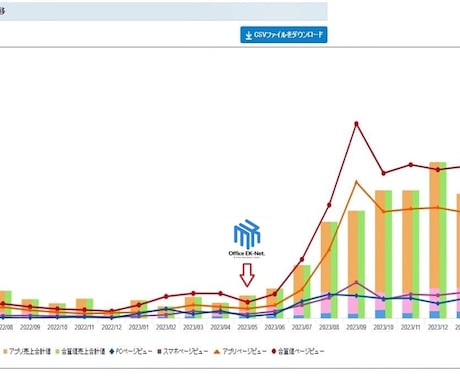460x380 pixels.
Task: Click the red line point at 2023/10
Action: (384, 173)
